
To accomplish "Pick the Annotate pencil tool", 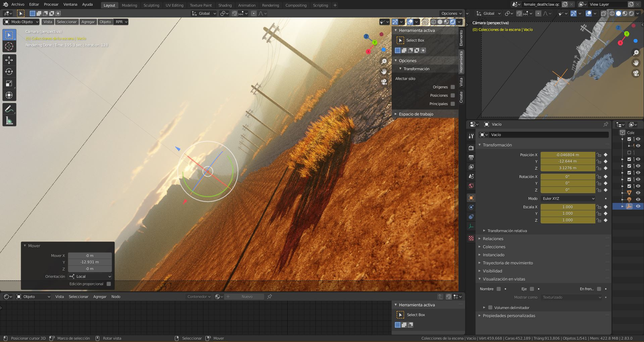I will click(9, 109).
